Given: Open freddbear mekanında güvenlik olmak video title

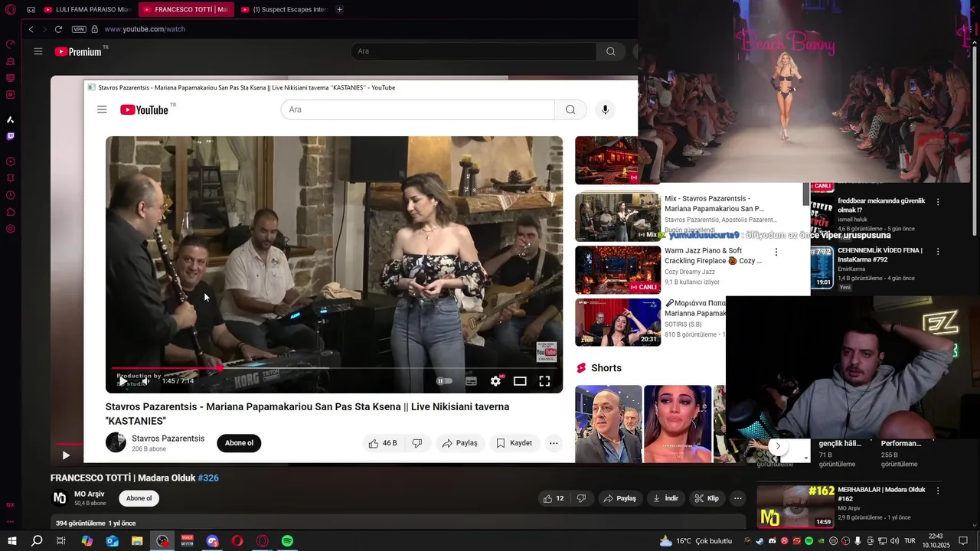Looking at the screenshot, I should coord(881,205).
